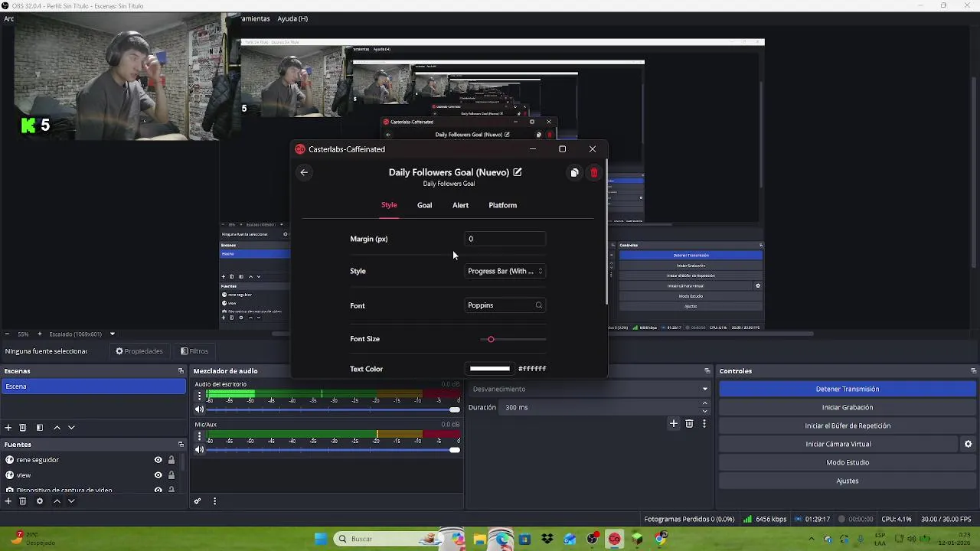
Task: Select the Escena scene
Action: (x=93, y=386)
